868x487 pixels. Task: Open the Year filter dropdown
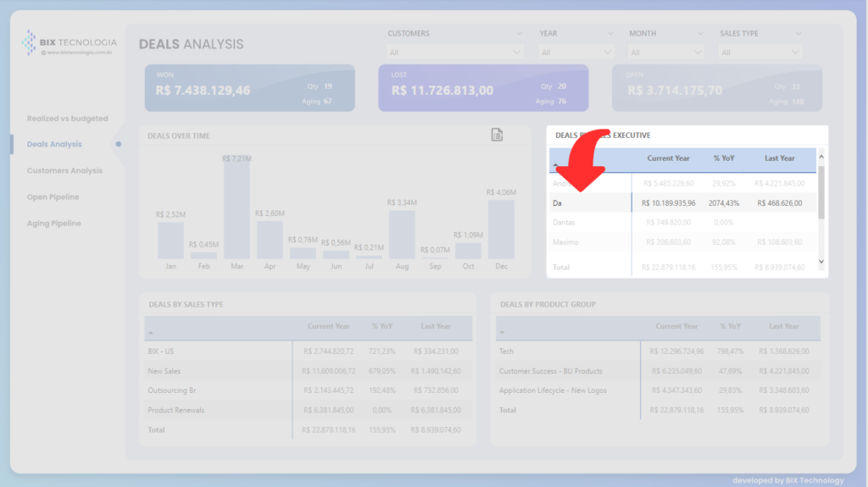[x=576, y=53]
